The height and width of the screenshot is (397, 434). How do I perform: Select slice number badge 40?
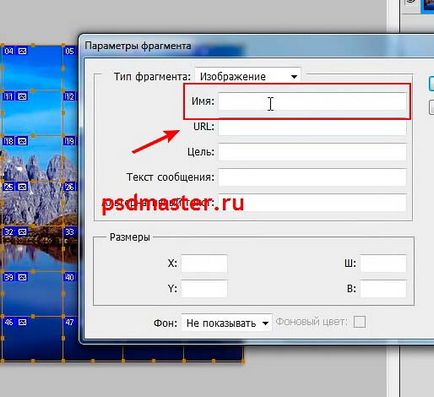69,277
